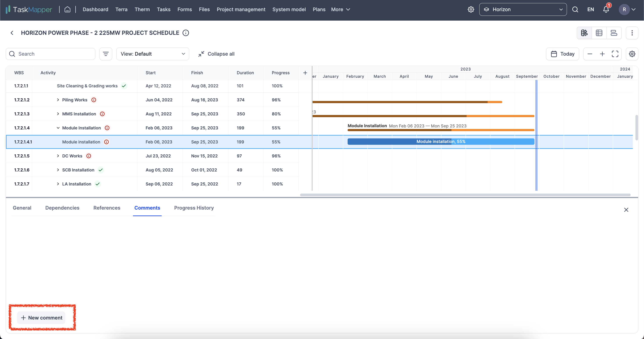Screen dimensions: 644x339
Task: Go back using the arrow by the project title
Action: click(12, 33)
